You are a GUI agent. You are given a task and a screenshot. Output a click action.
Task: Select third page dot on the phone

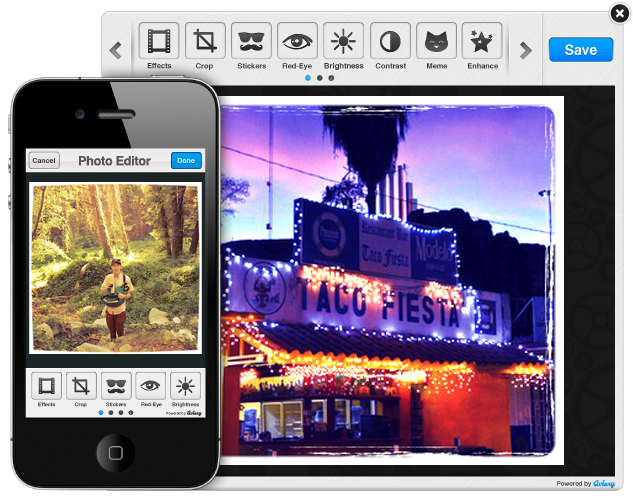[121, 412]
